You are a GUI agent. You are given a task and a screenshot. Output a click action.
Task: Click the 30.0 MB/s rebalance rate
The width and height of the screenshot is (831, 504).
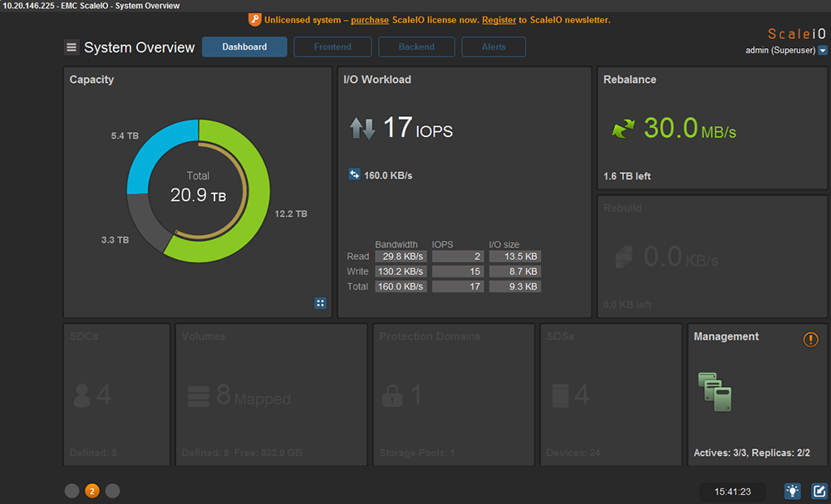pos(690,128)
